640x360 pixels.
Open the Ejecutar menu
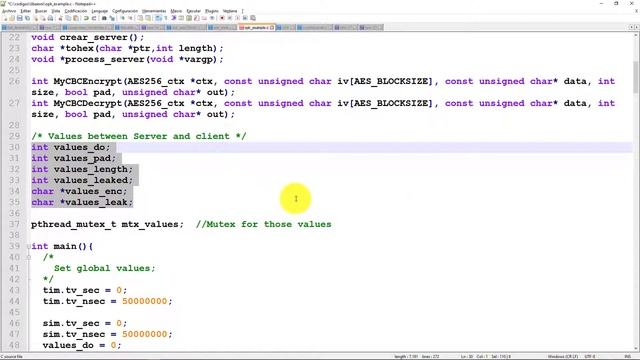click(193, 11)
